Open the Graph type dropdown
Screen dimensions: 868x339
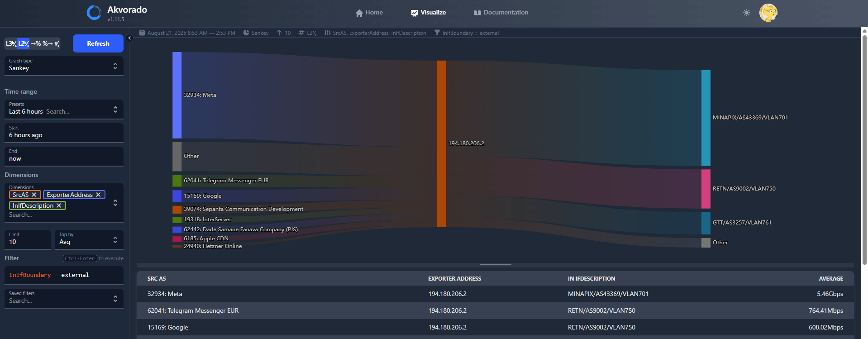tap(64, 66)
